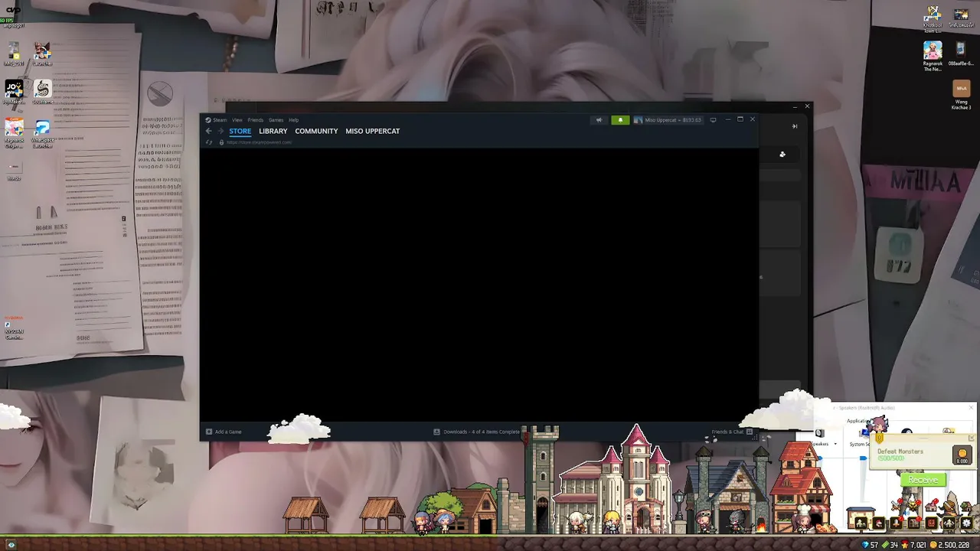
Task: Open the Knockout Town desktop icon
Action: pyautogui.click(x=933, y=19)
